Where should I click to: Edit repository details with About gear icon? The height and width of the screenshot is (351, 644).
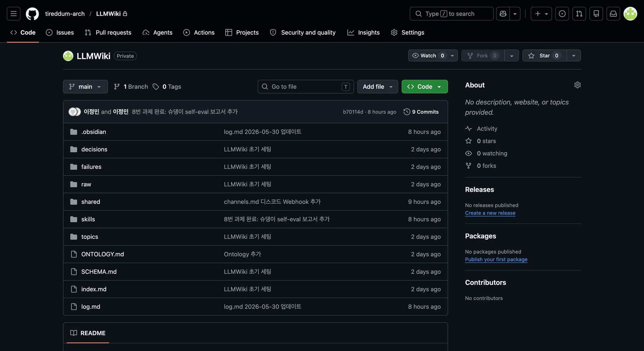577,85
